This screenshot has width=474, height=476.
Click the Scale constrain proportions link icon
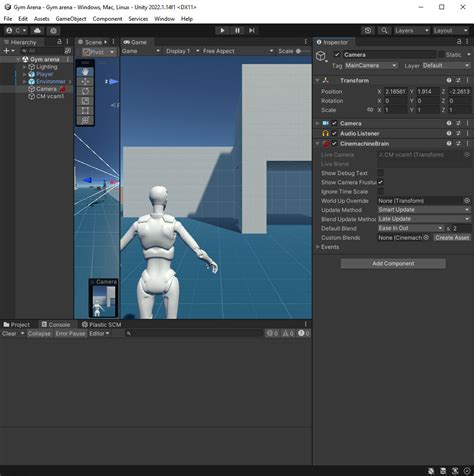[370, 110]
